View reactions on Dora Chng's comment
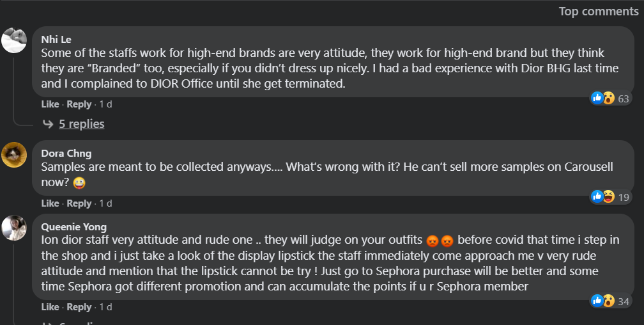 pos(610,197)
